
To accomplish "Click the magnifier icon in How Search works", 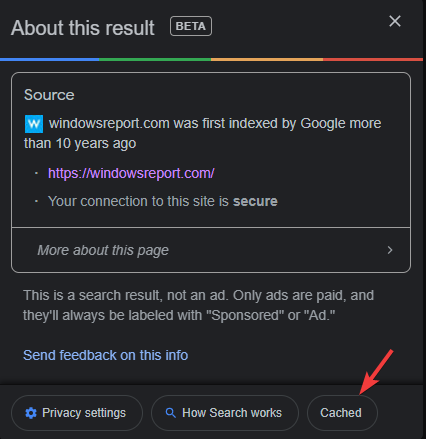I will point(171,413).
